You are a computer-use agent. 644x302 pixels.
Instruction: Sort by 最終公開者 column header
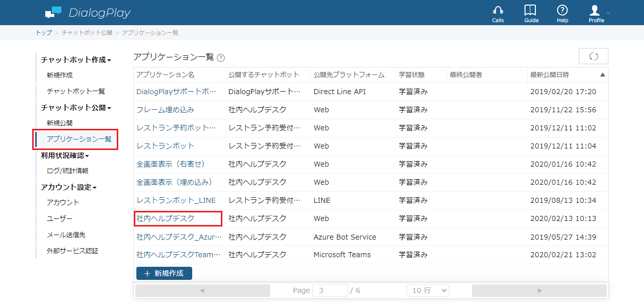coord(466,75)
